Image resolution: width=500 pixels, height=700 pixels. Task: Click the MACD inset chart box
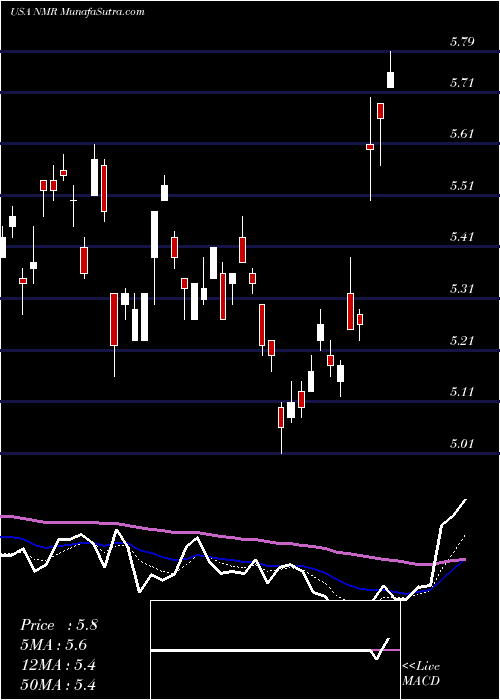[275, 650]
